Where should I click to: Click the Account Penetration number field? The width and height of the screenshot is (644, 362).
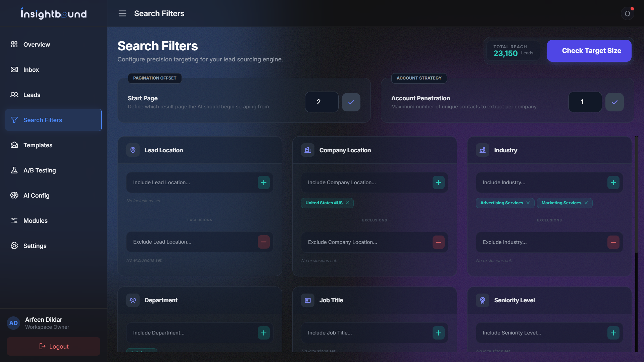pos(585,102)
